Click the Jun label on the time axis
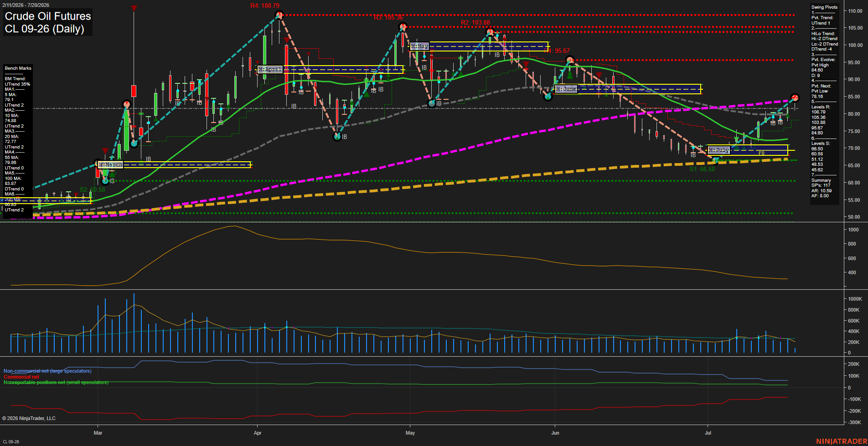The width and height of the screenshot is (868, 446). tap(555, 433)
